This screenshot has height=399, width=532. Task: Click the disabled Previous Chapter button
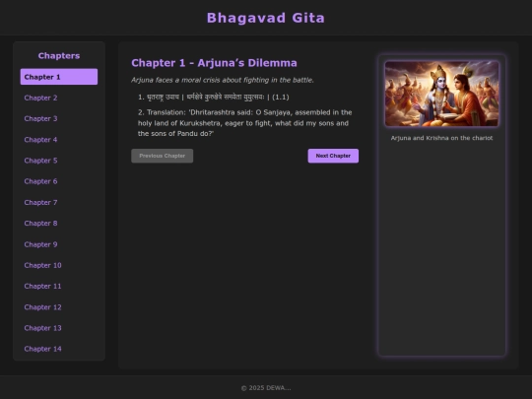click(x=163, y=156)
